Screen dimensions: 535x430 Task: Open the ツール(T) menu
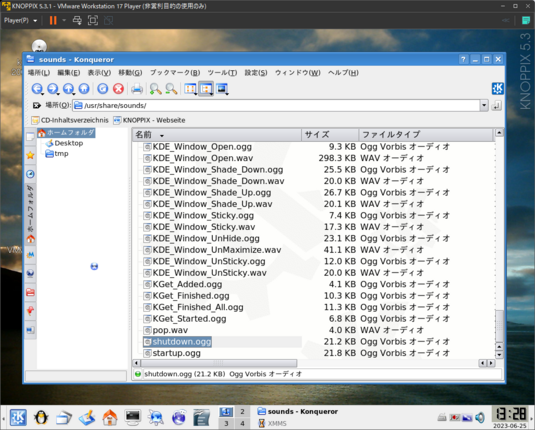222,73
